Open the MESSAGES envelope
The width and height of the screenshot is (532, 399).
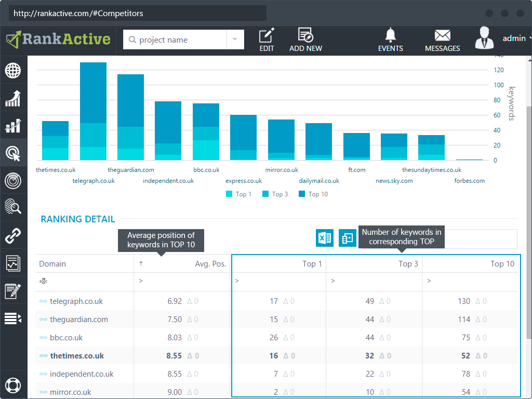[x=443, y=41]
